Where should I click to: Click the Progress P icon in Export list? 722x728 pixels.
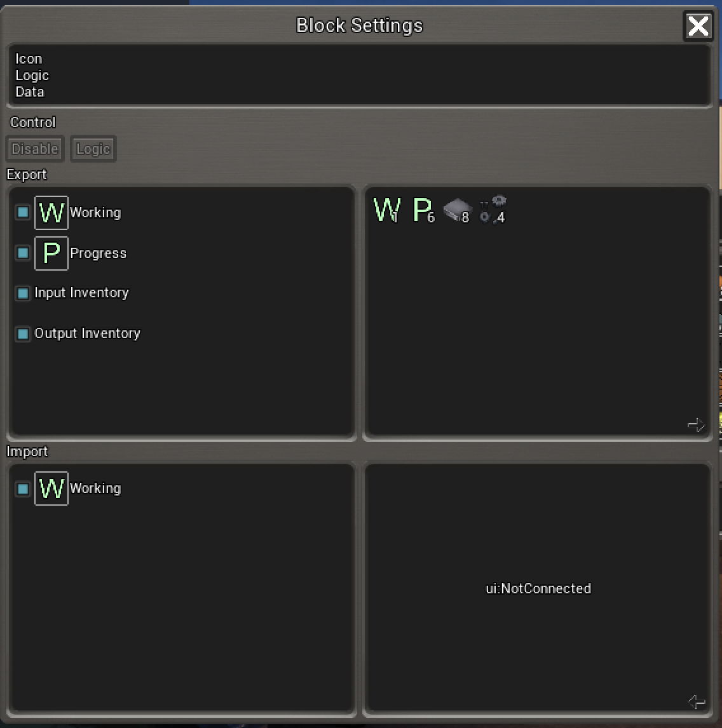[x=51, y=253]
